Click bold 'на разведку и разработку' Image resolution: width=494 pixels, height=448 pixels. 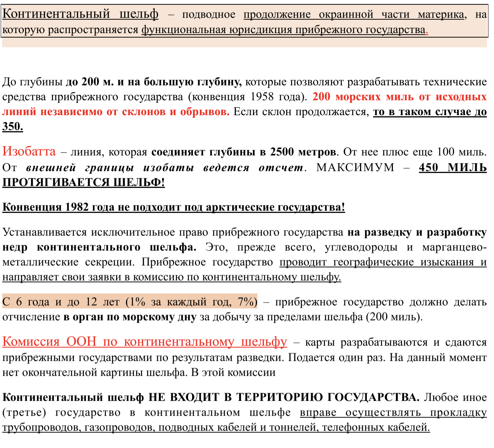coord(417,232)
